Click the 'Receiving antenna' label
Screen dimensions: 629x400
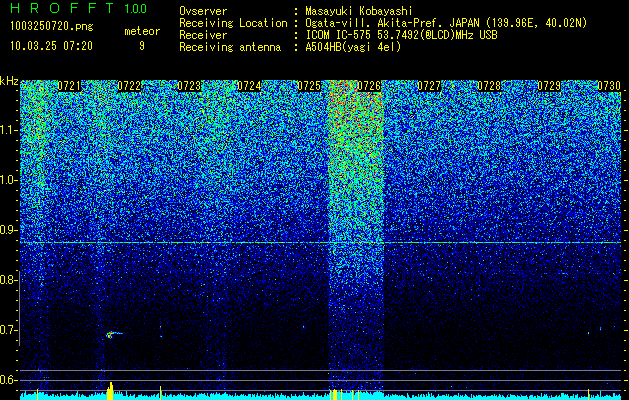pyautogui.click(x=230, y=47)
